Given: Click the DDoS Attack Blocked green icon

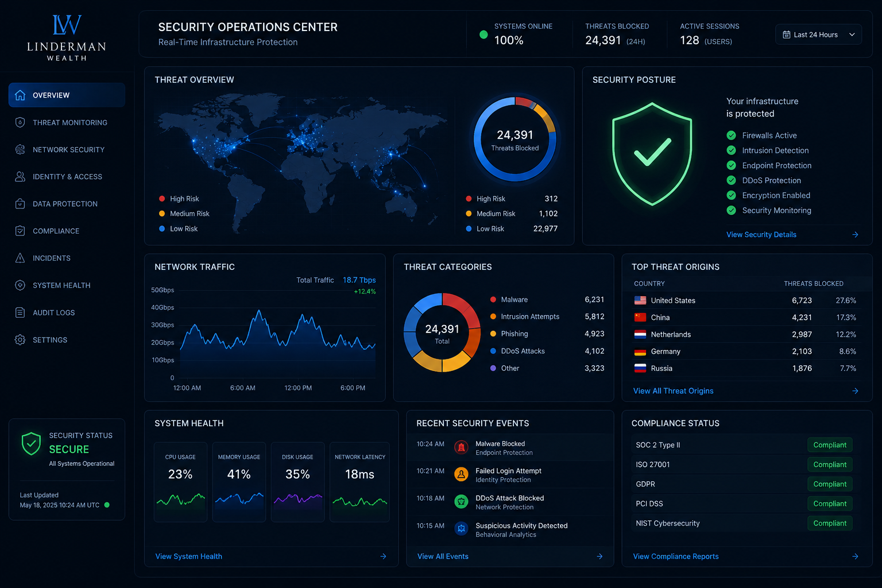Looking at the screenshot, I should coord(461,502).
